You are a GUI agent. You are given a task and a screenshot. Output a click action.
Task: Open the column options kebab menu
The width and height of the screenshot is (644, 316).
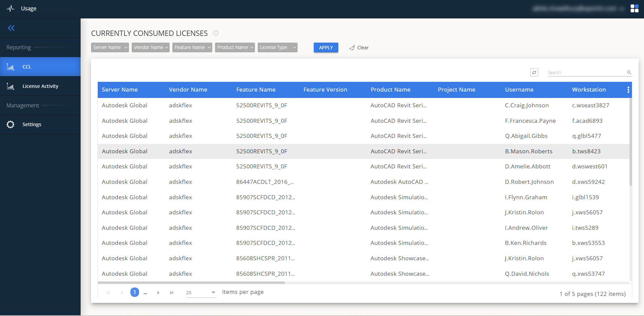tap(628, 90)
